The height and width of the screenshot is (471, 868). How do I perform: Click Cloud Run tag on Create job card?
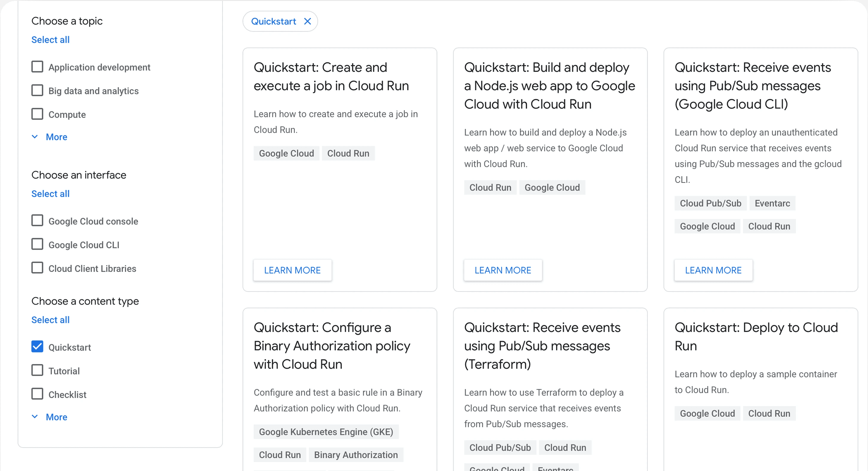click(348, 154)
